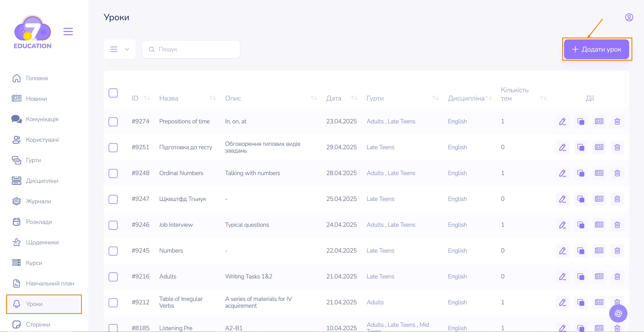Click the globe floating button

618,313
